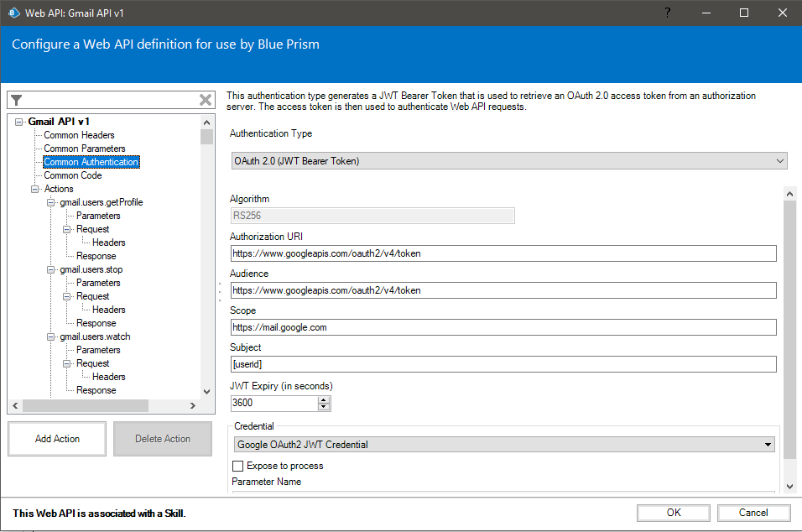Click the Add Action button
The height and width of the screenshot is (532, 802).
tap(57, 439)
